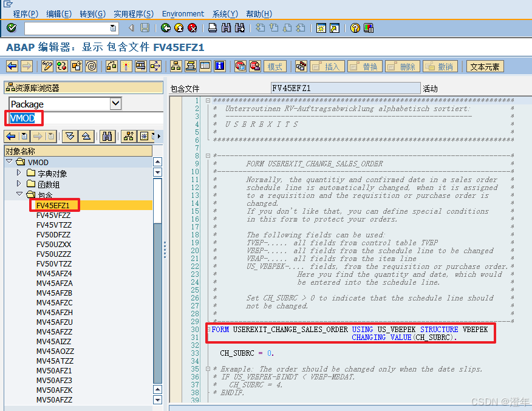
Task: Click the Find Next binoculars icon
Action: pyautogui.click(x=239, y=27)
